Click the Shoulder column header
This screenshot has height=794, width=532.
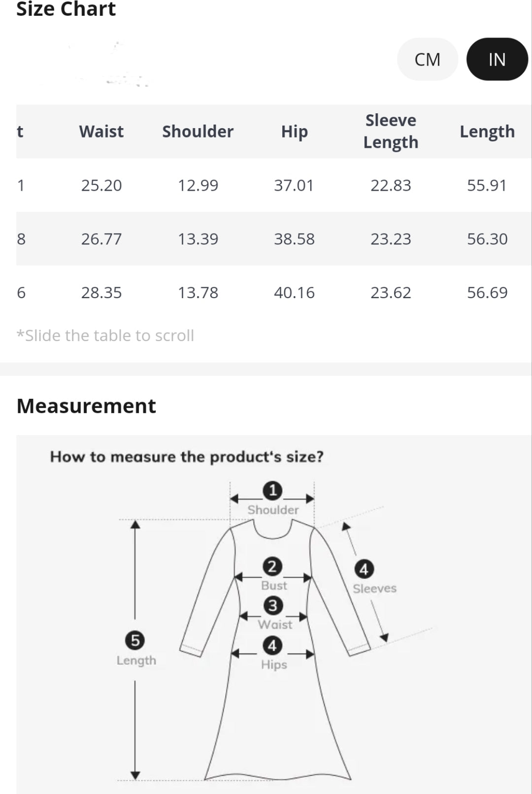198,132
